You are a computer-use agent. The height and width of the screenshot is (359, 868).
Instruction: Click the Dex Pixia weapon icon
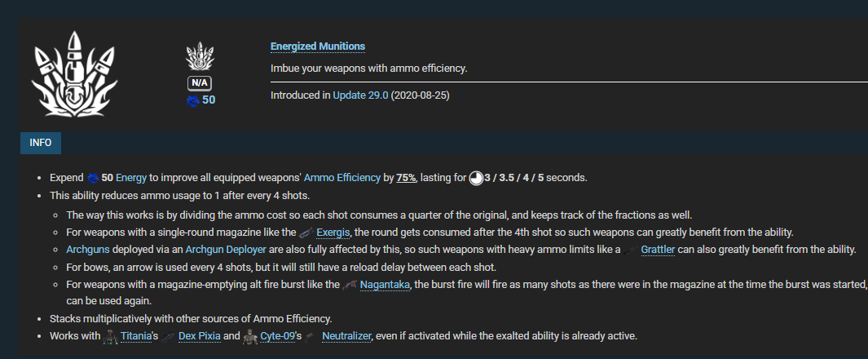point(167,335)
